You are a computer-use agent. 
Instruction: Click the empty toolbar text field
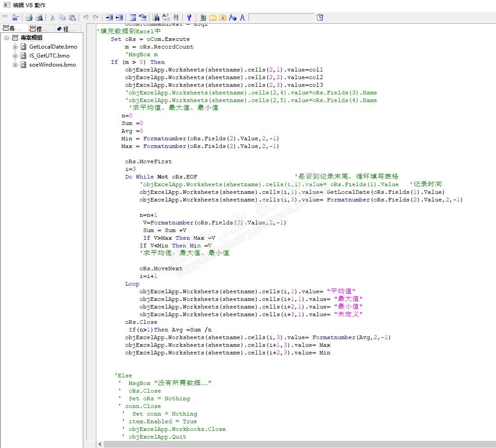[x=281, y=18]
